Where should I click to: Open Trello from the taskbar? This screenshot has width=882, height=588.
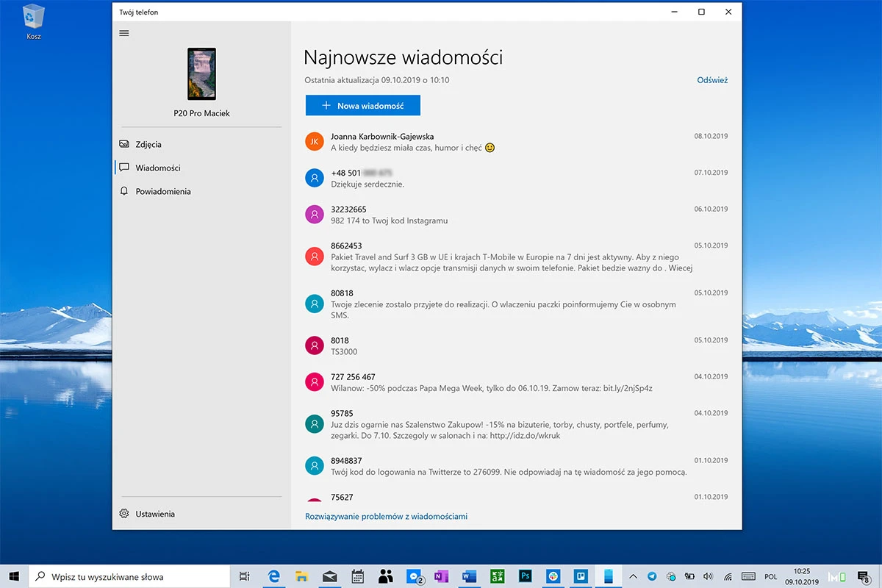coord(581,577)
